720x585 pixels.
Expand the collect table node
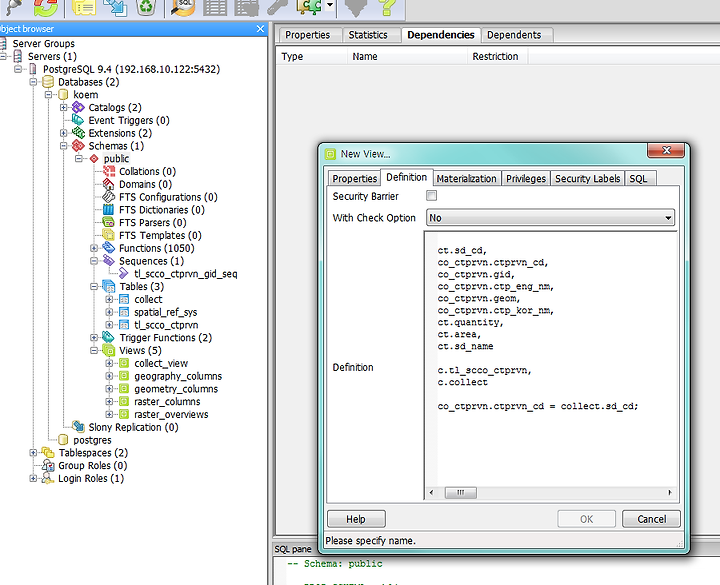tap(109, 299)
